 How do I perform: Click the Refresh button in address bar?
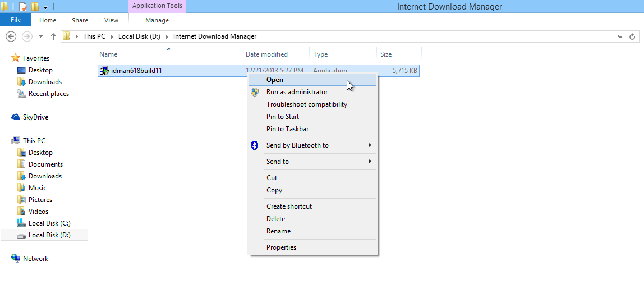tap(633, 36)
